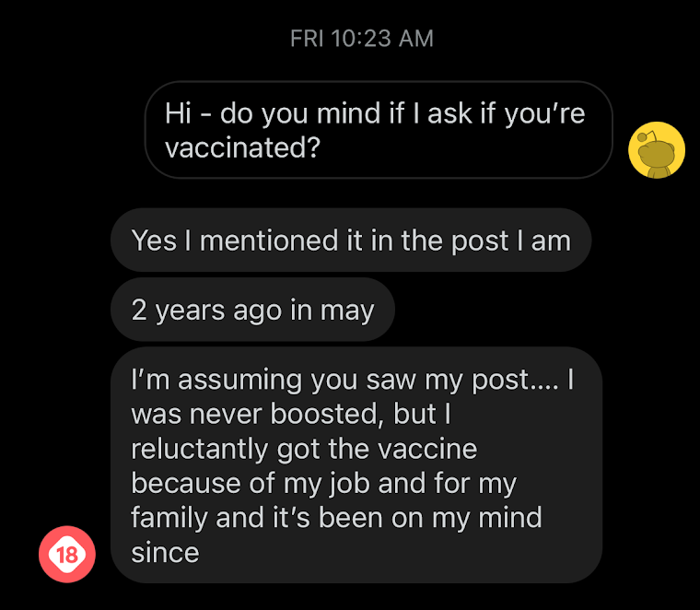Select the FRI 10:23 AM timestamp
The image size is (700, 610).
coord(362,39)
